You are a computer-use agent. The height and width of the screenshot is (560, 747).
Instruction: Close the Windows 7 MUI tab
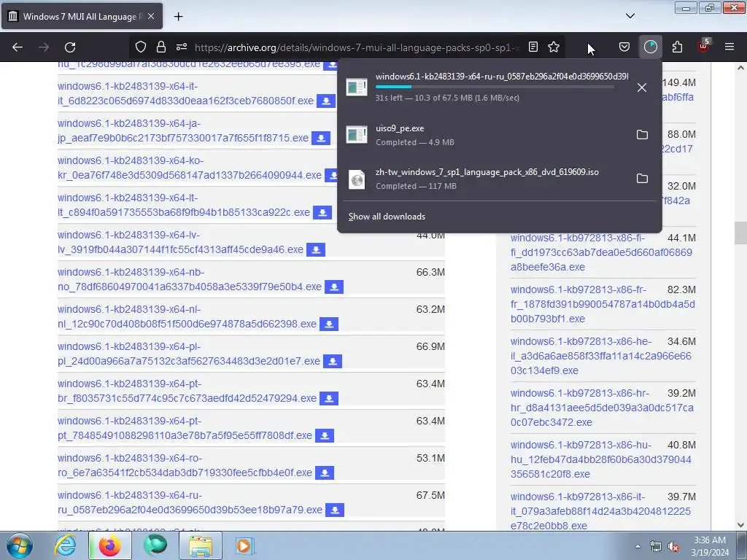(151, 16)
